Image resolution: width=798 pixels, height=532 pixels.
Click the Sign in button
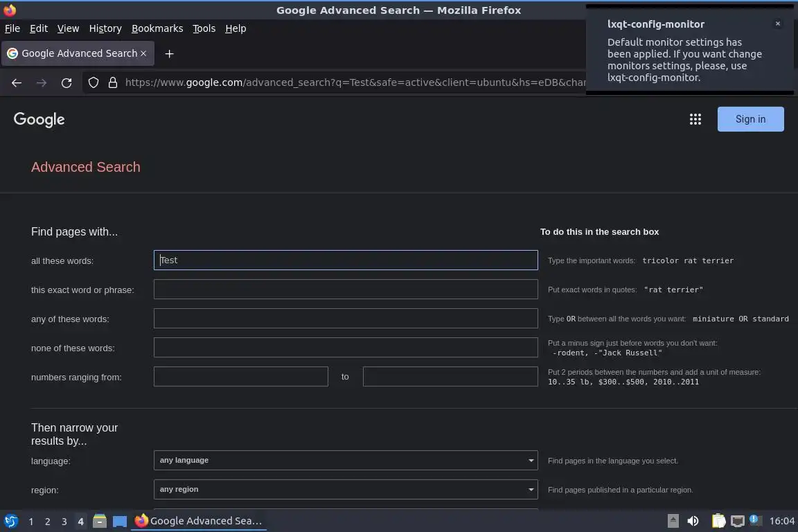tap(750, 119)
